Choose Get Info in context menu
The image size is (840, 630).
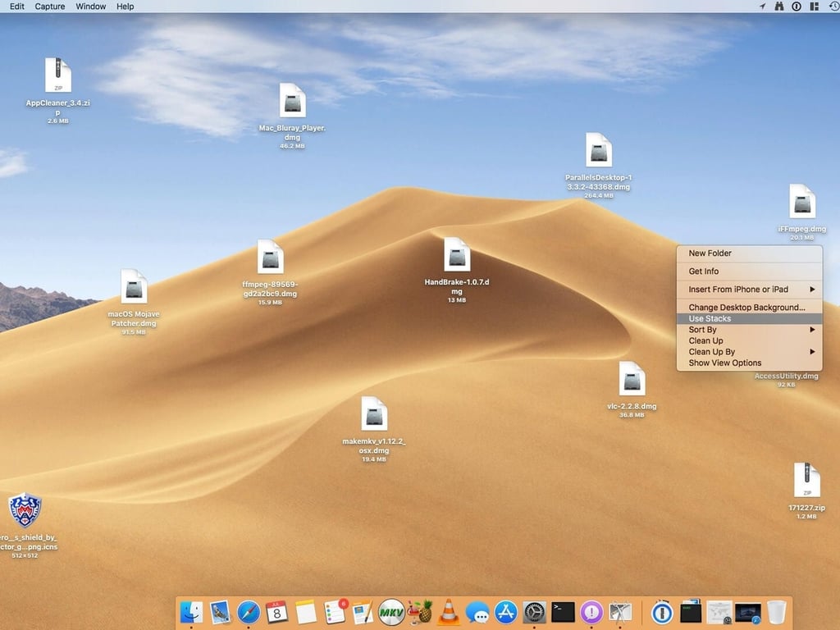(749, 271)
